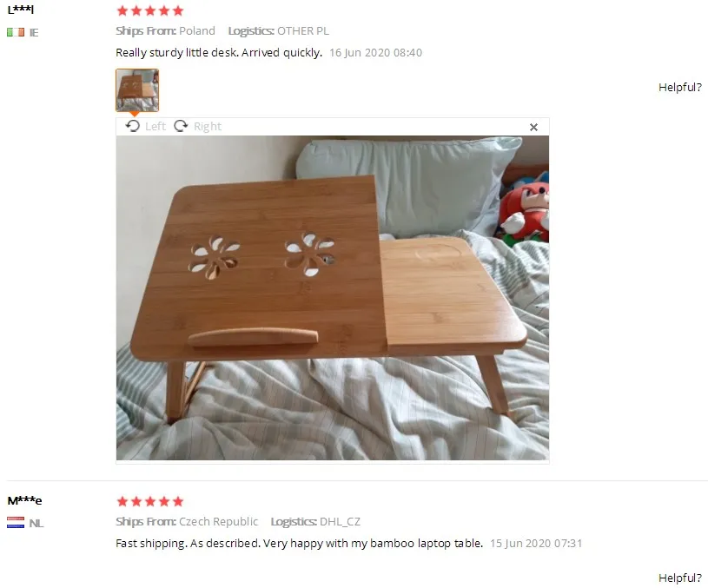Click the Left rotate label
The image size is (708, 588).
point(155,127)
